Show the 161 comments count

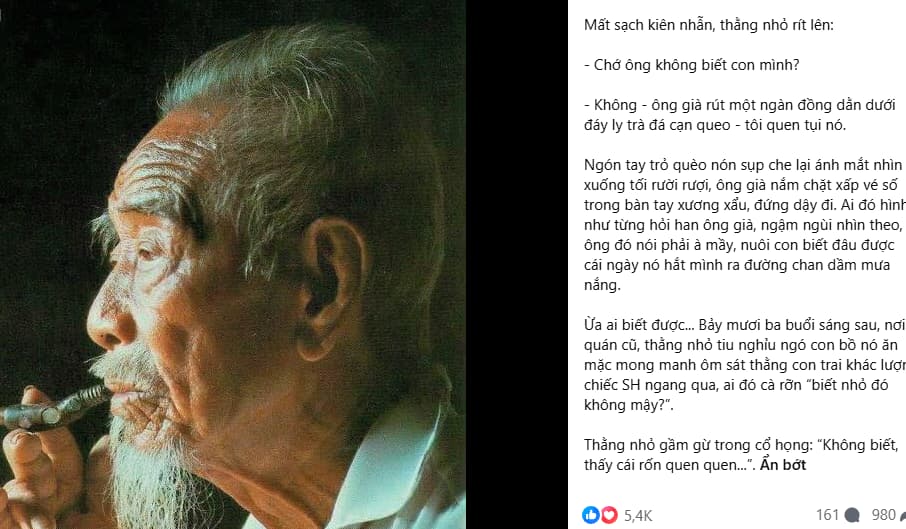pos(827,515)
